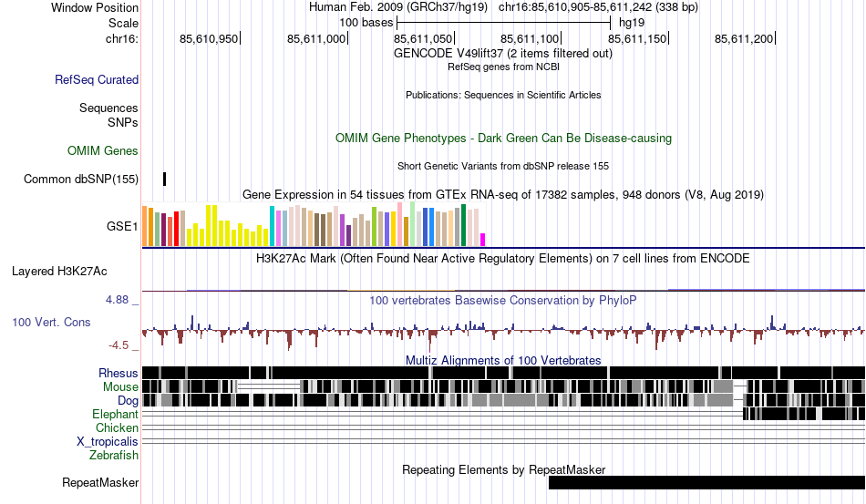
Task: Click the RefSeq genes from NCBI title
Action: tap(503, 67)
